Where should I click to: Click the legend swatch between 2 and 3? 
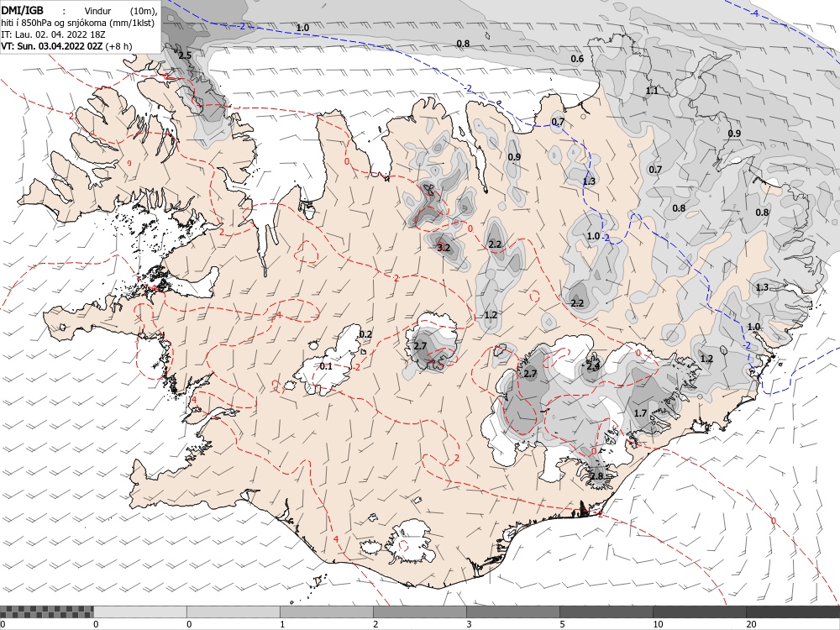(x=419, y=612)
